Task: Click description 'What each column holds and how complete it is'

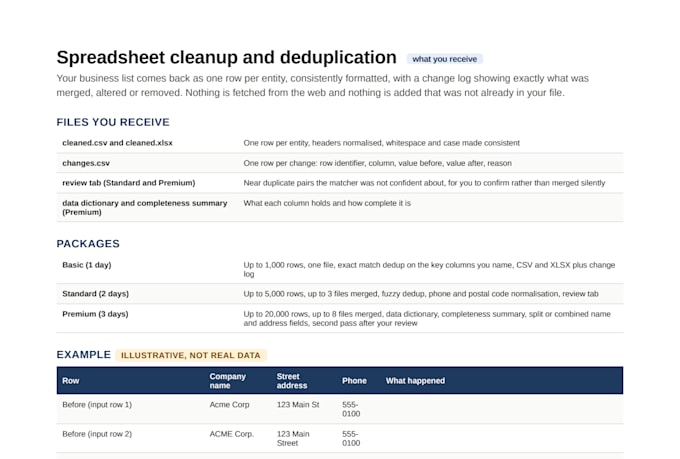Action: tap(327, 203)
